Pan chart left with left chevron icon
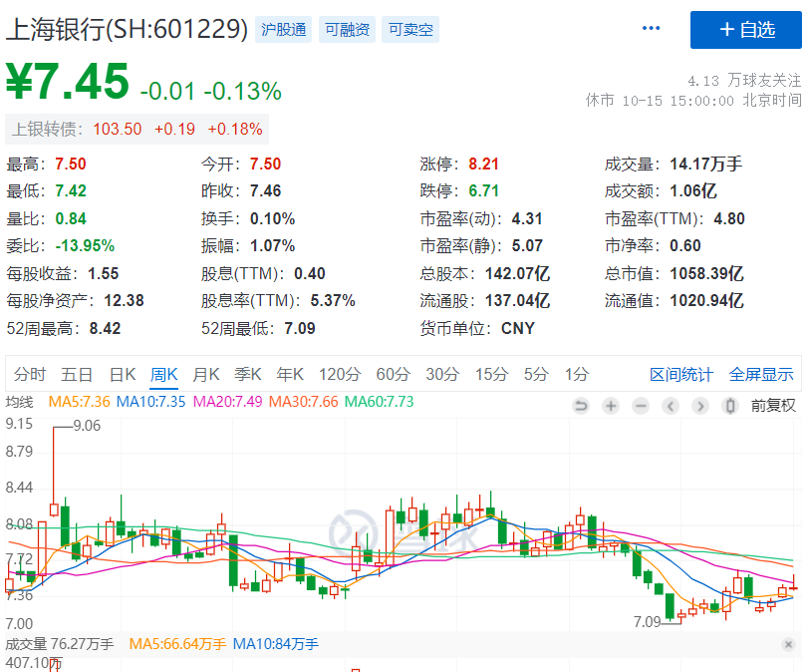 [671, 406]
